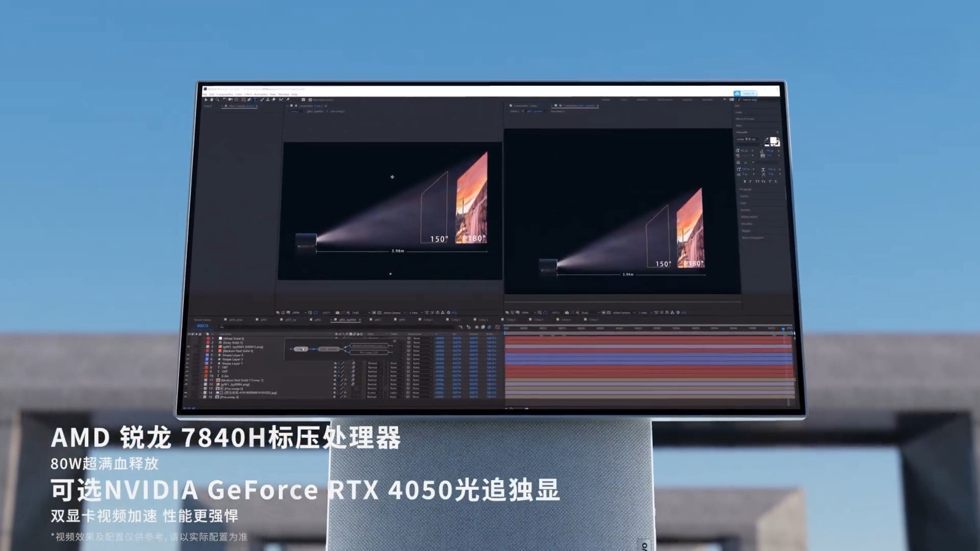Screen dimensions: 980x551
Task: Select the Roto Brush tool
Action: (x=281, y=100)
